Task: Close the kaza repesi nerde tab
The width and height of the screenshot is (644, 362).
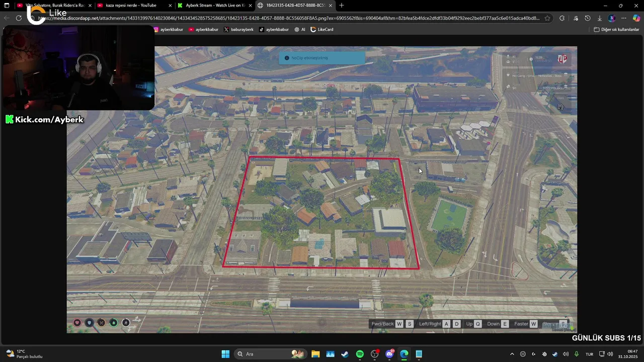Action: point(170,6)
